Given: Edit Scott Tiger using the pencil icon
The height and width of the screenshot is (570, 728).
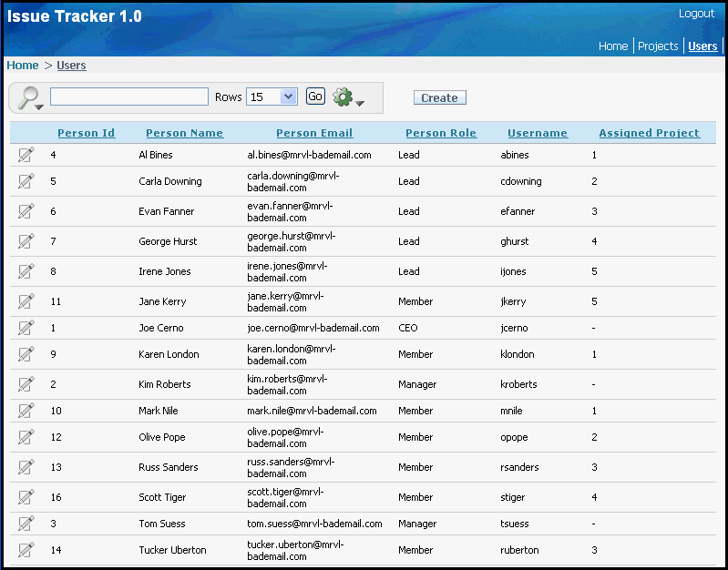Looking at the screenshot, I should [26, 497].
